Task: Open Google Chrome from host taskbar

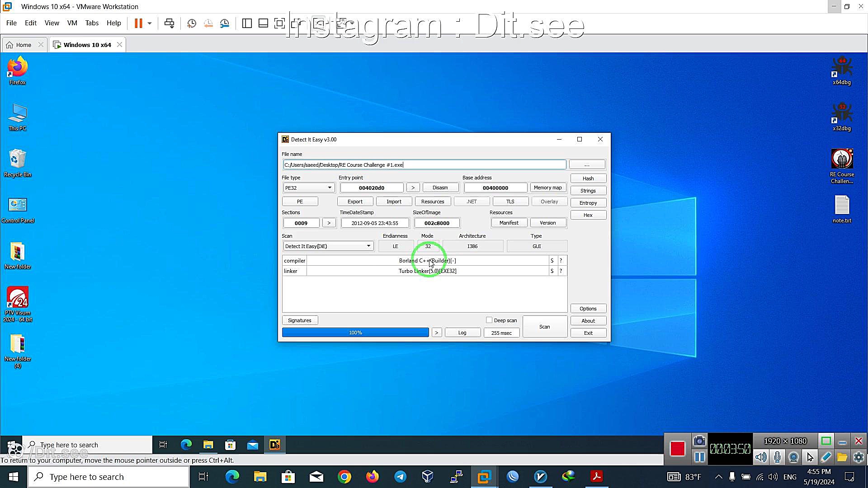Action: 344,476
